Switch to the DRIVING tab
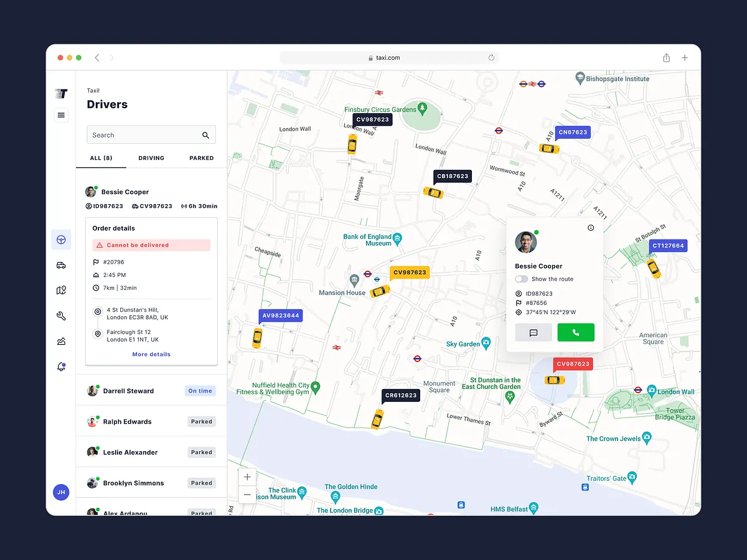The height and width of the screenshot is (560, 747). tap(151, 157)
